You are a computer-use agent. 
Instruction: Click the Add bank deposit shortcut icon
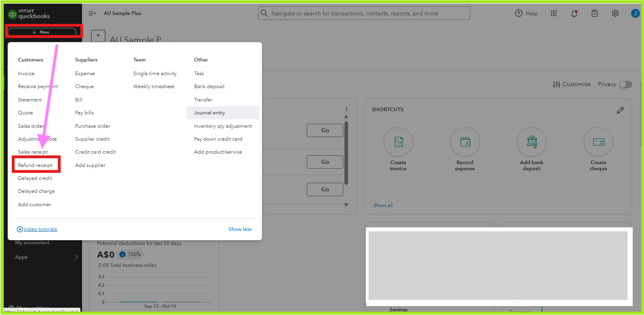532,142
